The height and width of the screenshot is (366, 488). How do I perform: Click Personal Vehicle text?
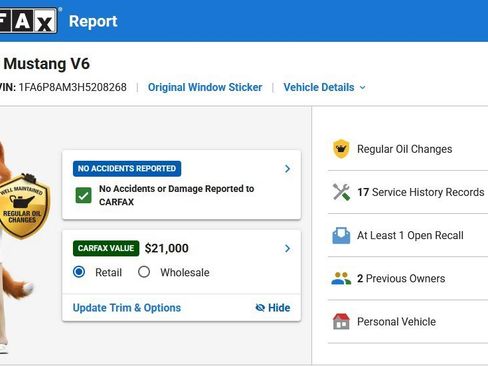(396, 322)
